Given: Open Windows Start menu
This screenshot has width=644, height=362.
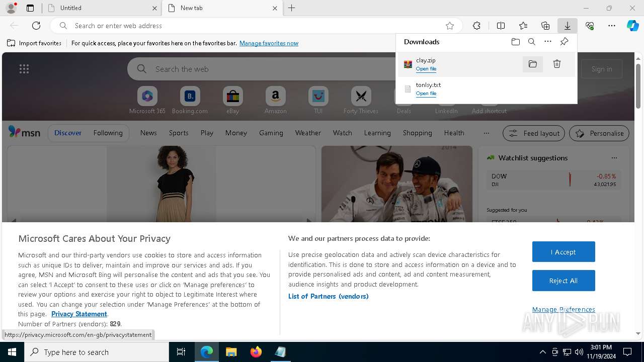Looking at the screenshot, I should (x=12, y=352).
